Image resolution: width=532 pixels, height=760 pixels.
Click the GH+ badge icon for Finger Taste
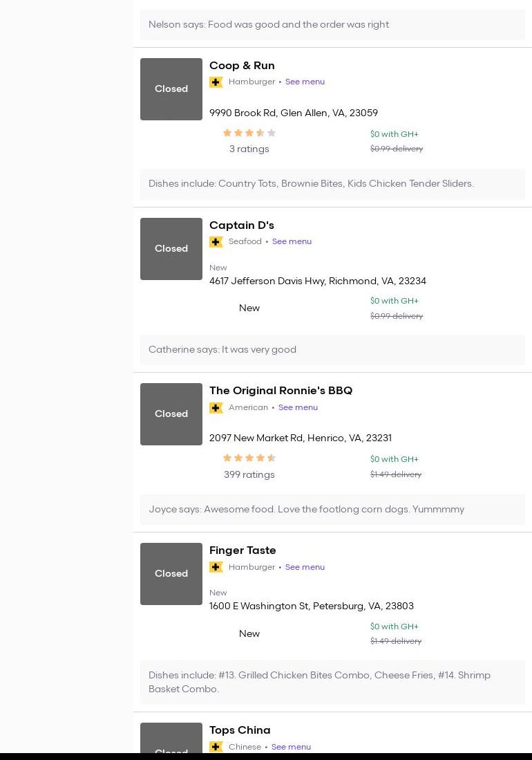(x=216, y=567)
